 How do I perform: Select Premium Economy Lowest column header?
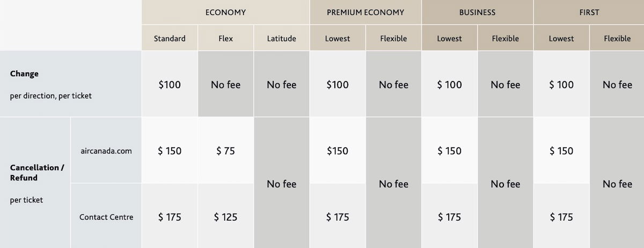338,39
